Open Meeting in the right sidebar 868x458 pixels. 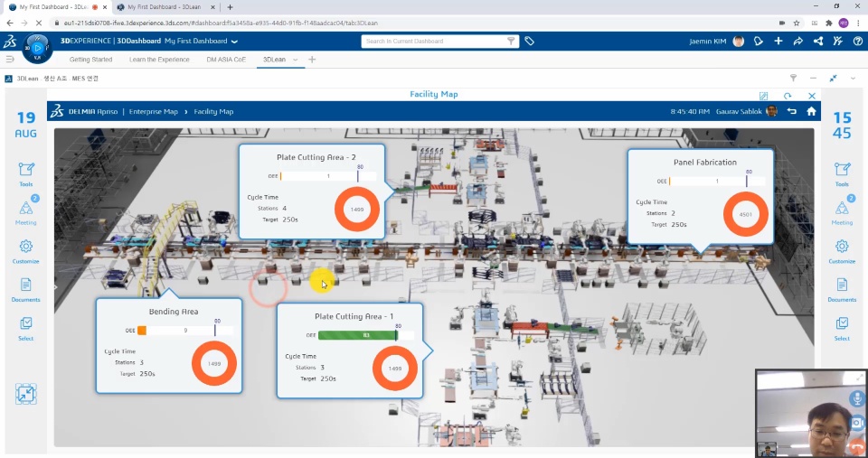point(842,212)
